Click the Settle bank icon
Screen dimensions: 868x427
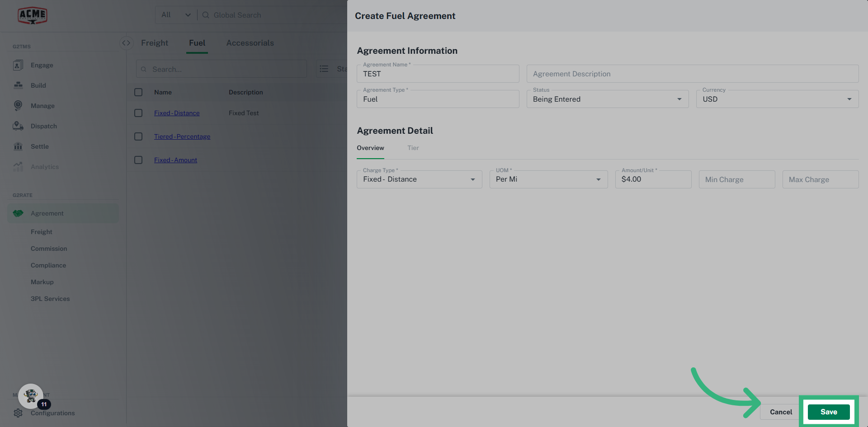point(18,146)
